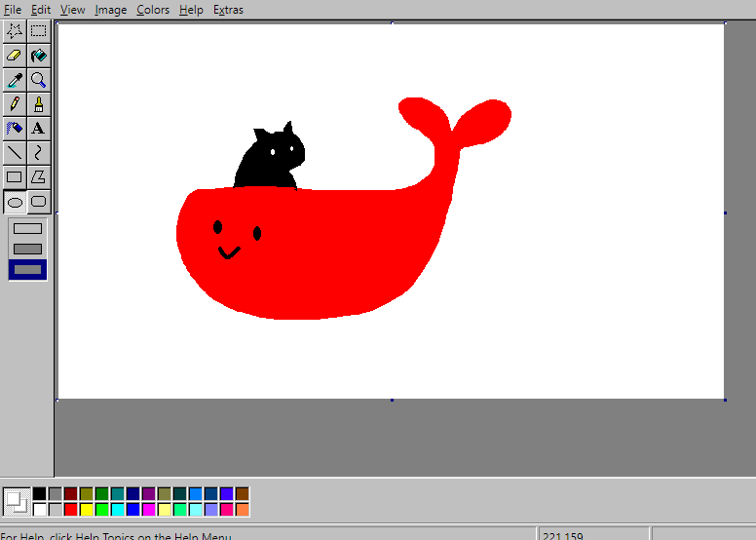Select the Magnifier tool
The width and height of the screenshot is (756, 540).
[x=39, y=80]
